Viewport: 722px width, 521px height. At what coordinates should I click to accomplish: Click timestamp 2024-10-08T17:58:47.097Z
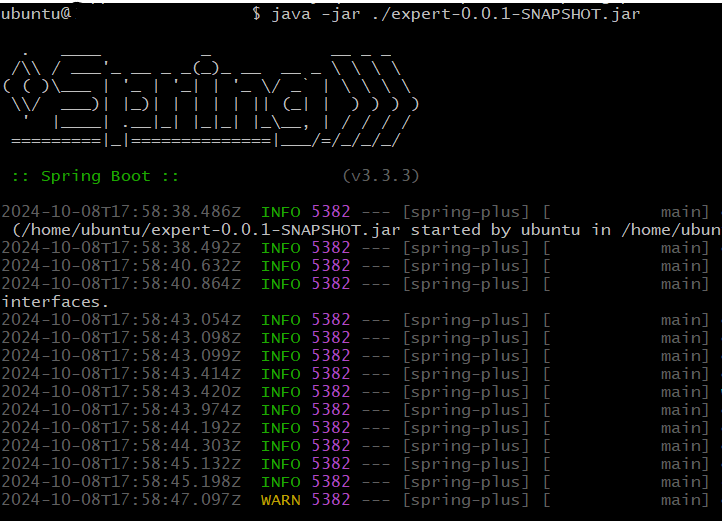[x=121, y=499]
